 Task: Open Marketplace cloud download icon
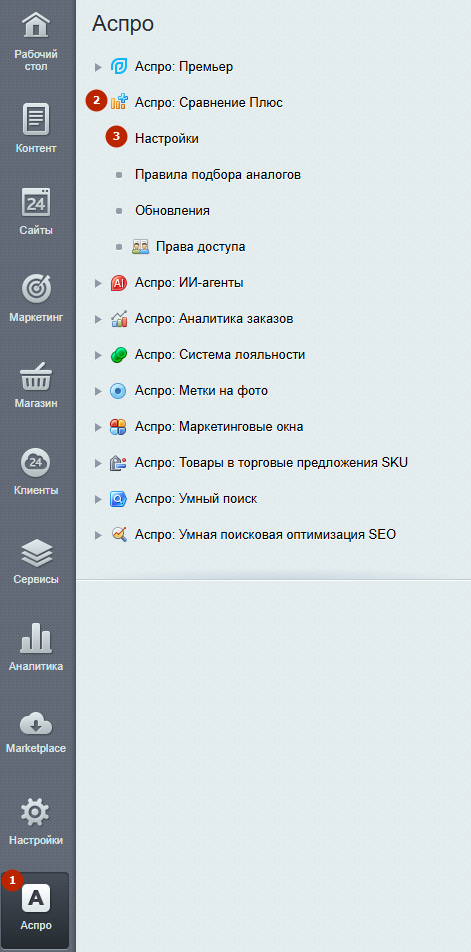[36, 723]
